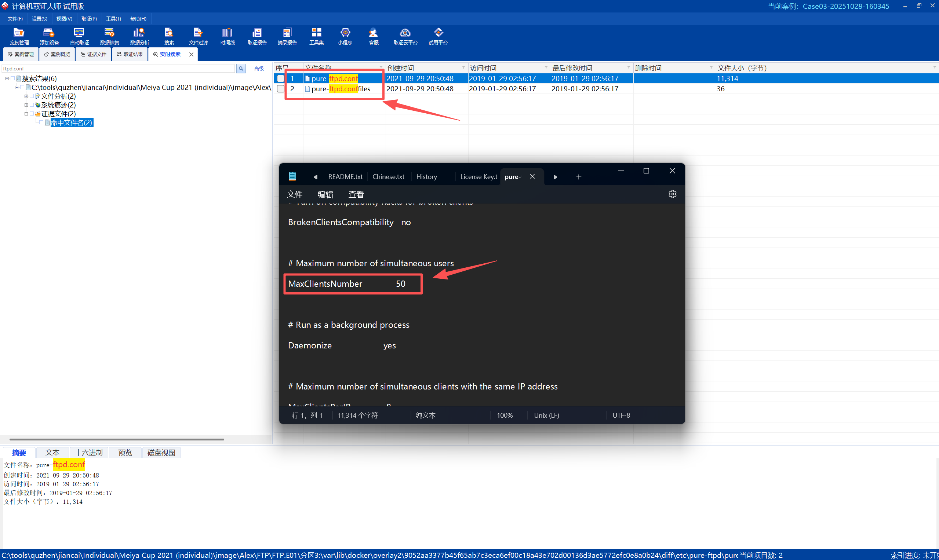939x560 pixels.
Task: Open Notepad settings gear icon
Action: pos(672,194)
